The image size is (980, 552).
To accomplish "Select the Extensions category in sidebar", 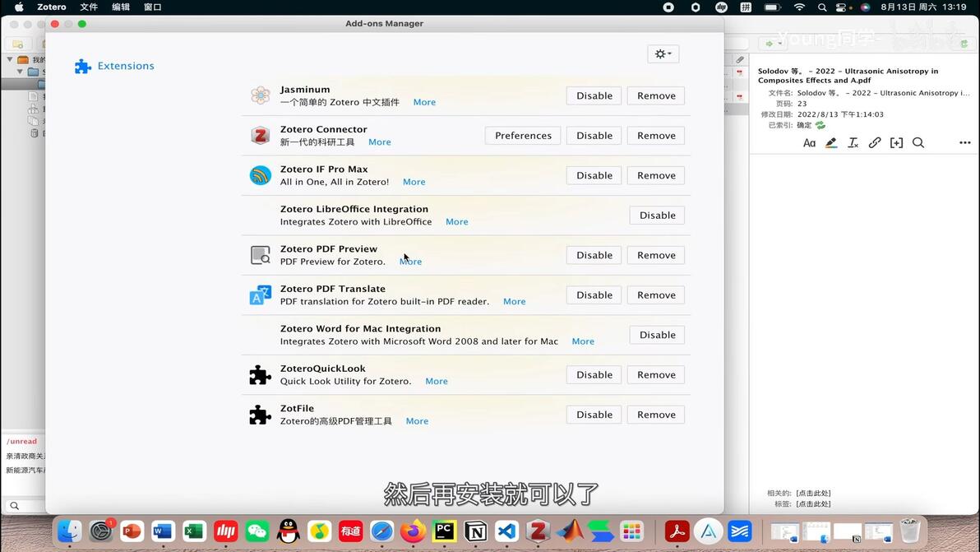I will point(114,66).
